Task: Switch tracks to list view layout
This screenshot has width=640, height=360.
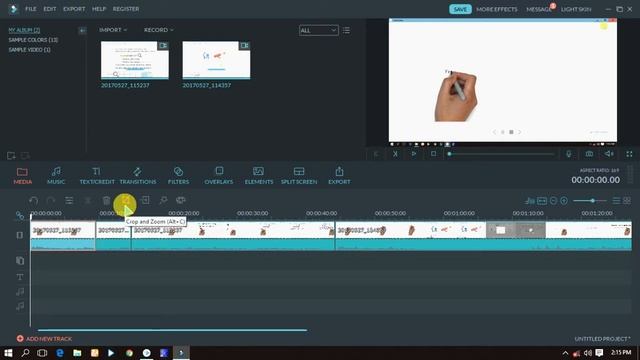Action: coord(616,200)
